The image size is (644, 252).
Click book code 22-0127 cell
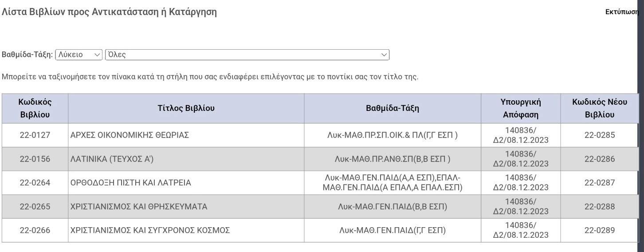pyautogui.click(x=35, y=135)
